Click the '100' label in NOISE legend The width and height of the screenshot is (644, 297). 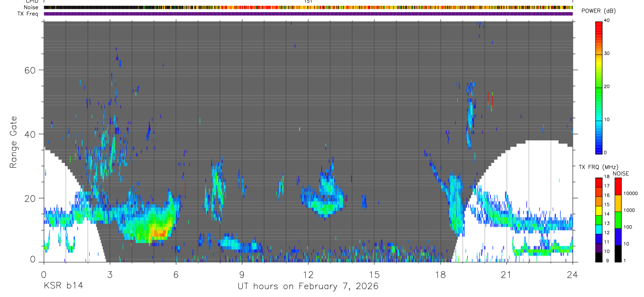628,227
